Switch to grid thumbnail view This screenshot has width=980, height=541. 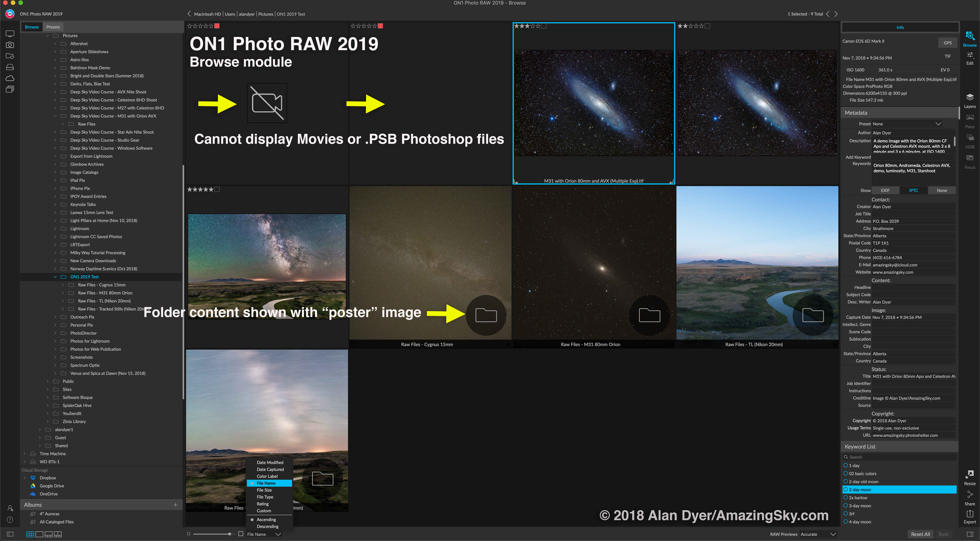tap(30, 534)
